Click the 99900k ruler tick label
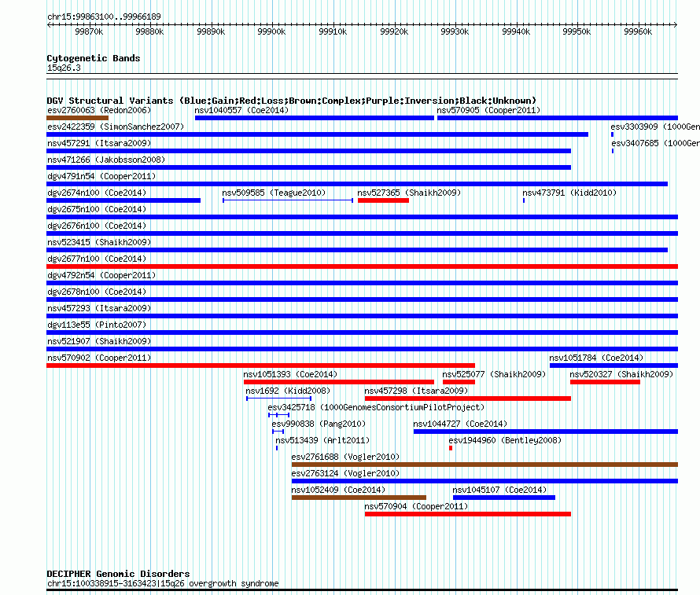This screenshot has height=595, width=700. click(x=271, y=31)
